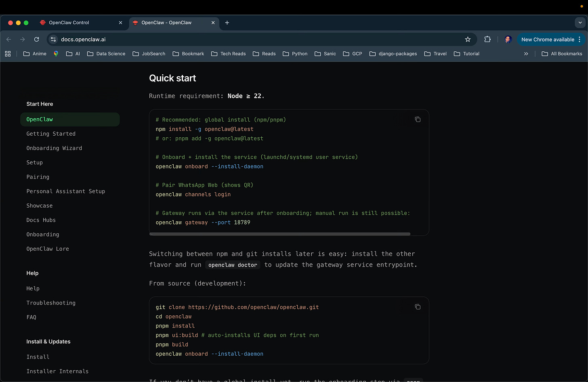The height and width of the screenshot is (382, 588).
Task: Open the Install page in sidebar
Action: point(38,357)
